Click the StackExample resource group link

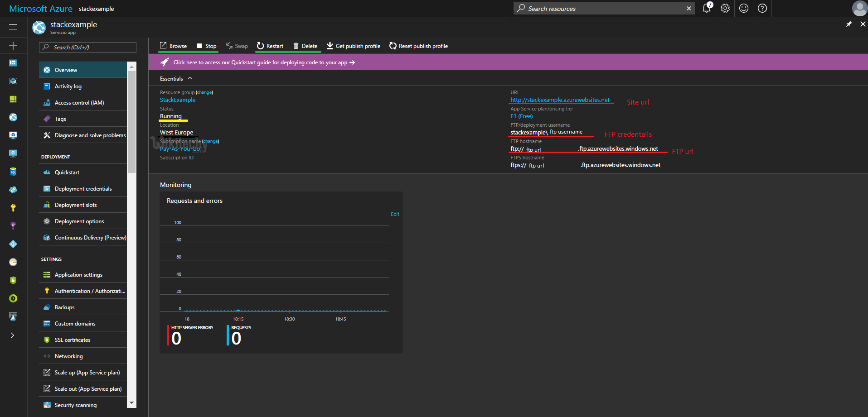pyautogui.click(x=178, y=100)
